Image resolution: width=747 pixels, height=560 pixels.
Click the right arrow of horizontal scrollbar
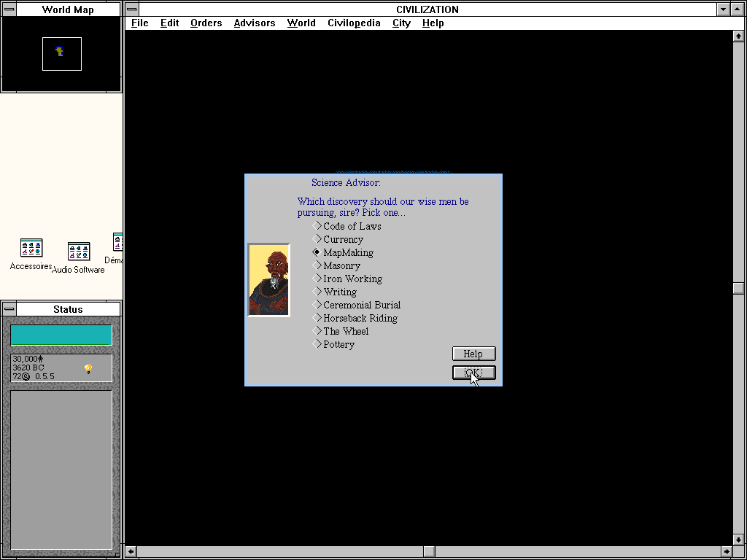click(727, 551)
